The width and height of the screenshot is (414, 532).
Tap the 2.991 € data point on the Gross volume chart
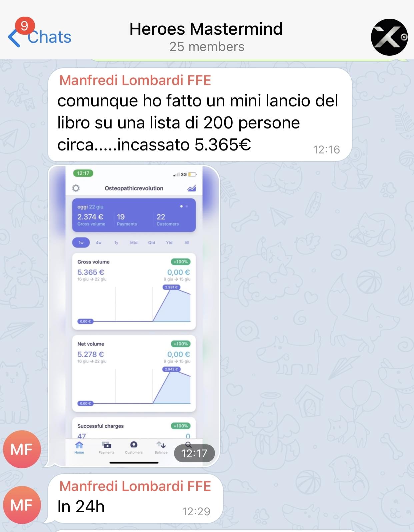click(171, 287)
